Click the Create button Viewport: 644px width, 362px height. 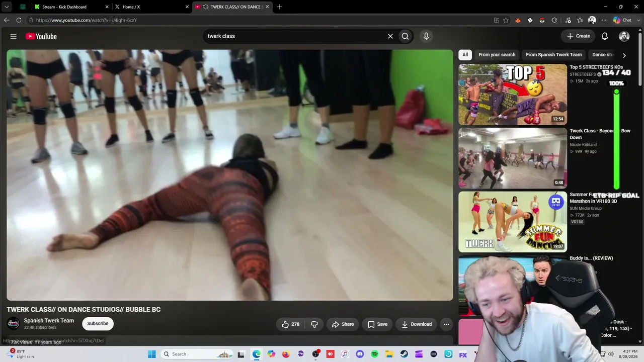point(578,36)
